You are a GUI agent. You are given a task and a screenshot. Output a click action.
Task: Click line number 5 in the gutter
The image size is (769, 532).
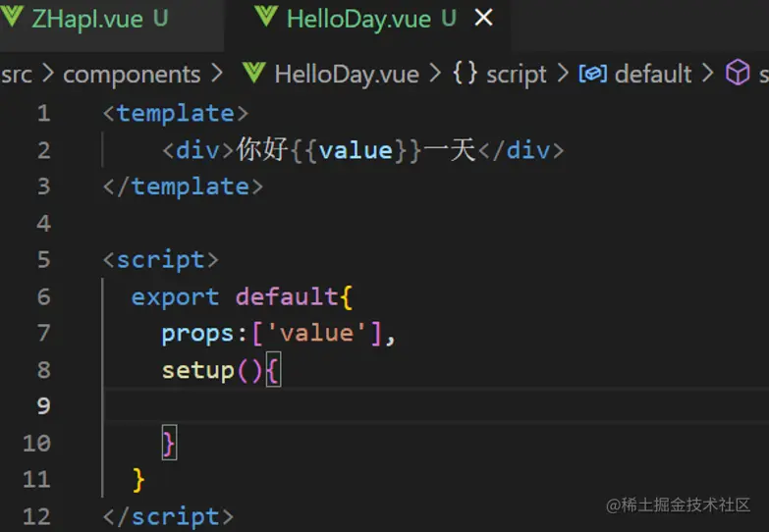pyautogui.click(x=42, y=260)
